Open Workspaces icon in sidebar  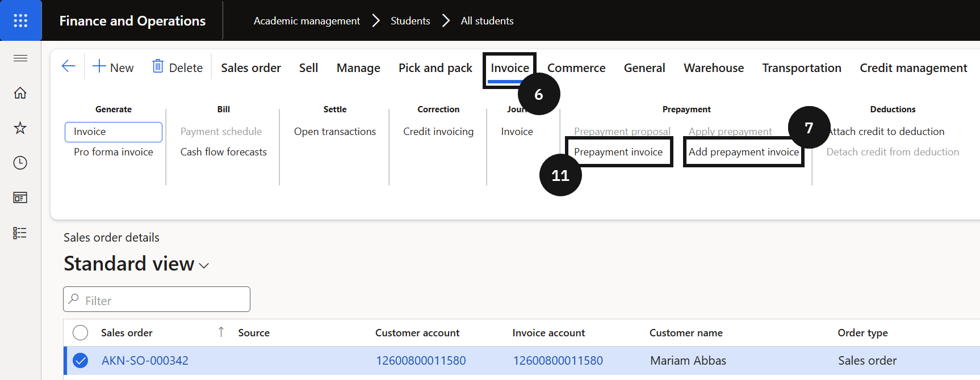(x=20, y=198)
